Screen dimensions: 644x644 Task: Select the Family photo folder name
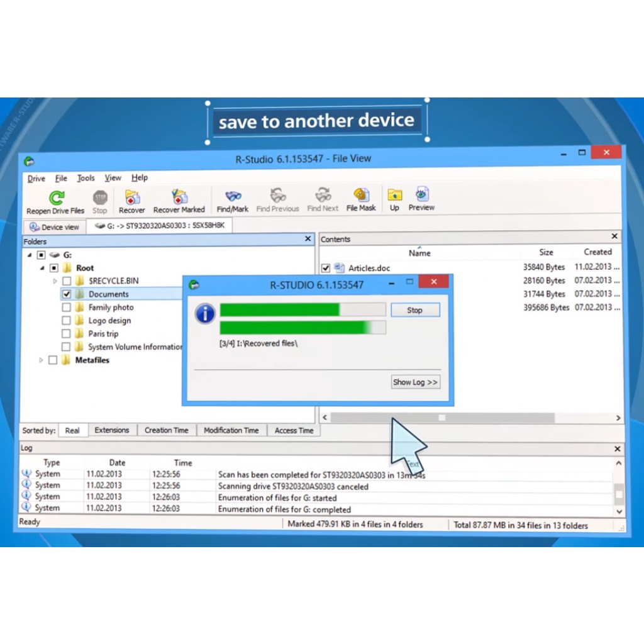pyautogui.click(x=111, y=307)
